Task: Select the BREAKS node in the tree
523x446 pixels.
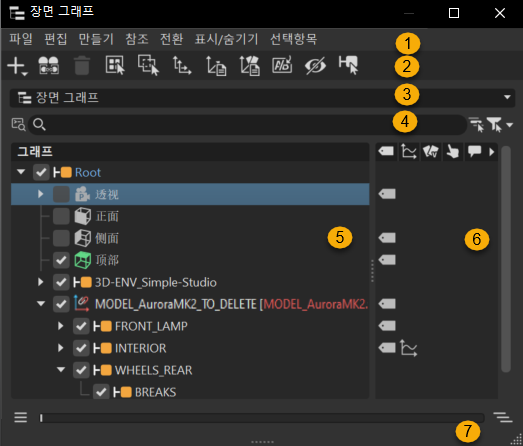Action: click(155, 392)
